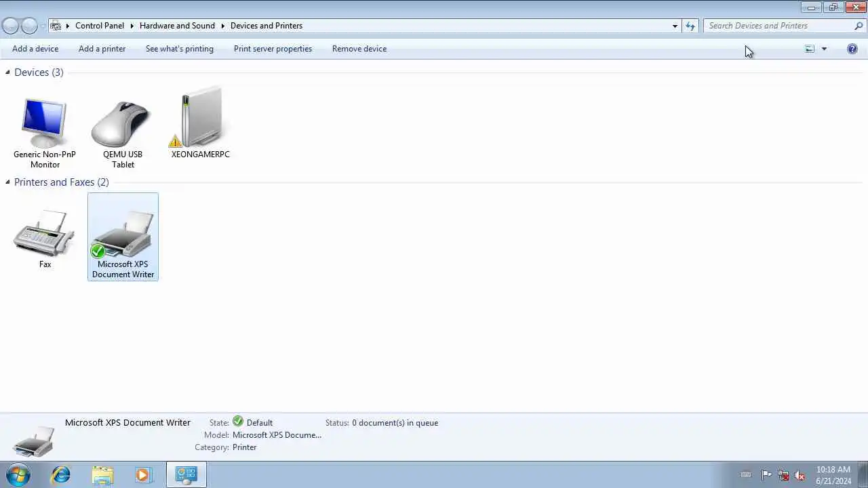The height and width of the screenshot is (488, 868).
Task: Click the Search Devices and Printers field
Action: click(x=778, y=26)
